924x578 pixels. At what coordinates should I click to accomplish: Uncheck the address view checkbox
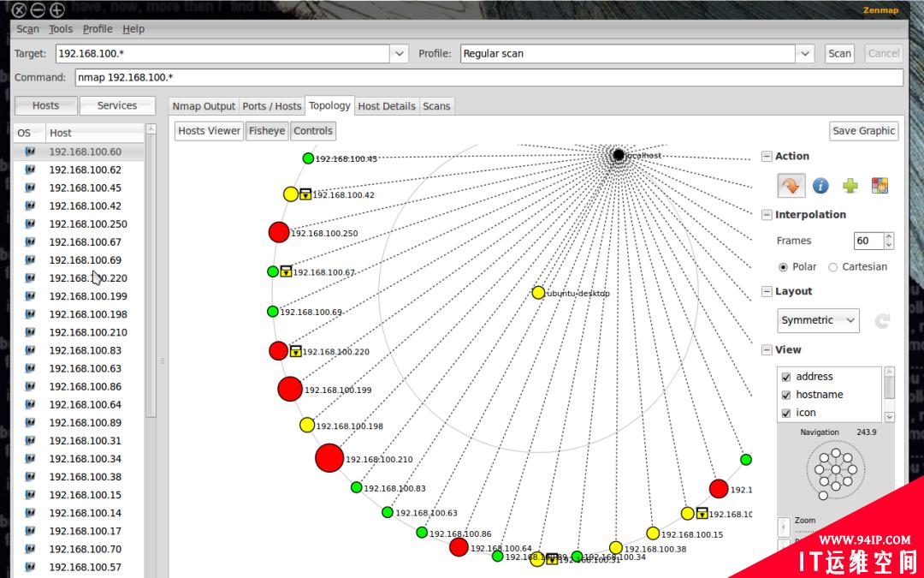coord(785,377)
